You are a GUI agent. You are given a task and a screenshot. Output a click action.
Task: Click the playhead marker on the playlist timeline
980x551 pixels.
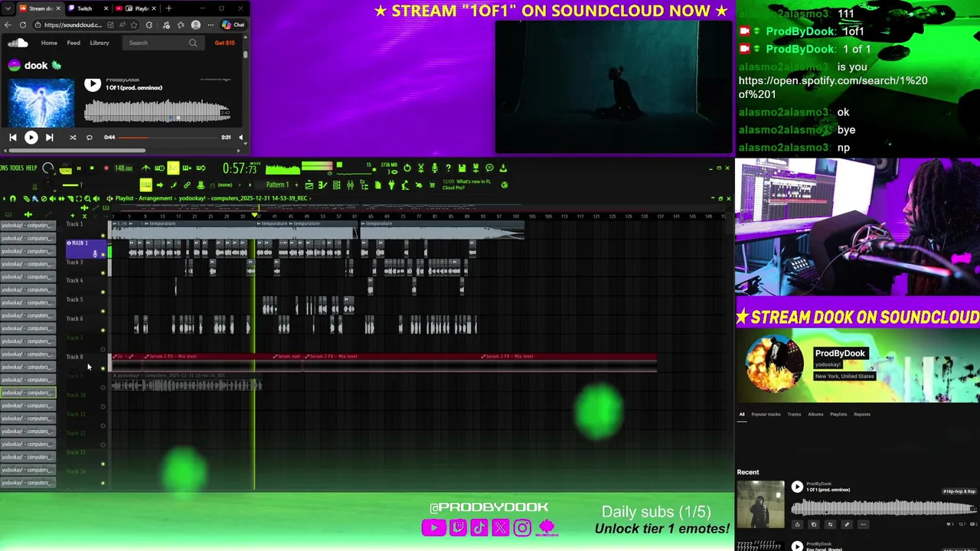point(254,215)
